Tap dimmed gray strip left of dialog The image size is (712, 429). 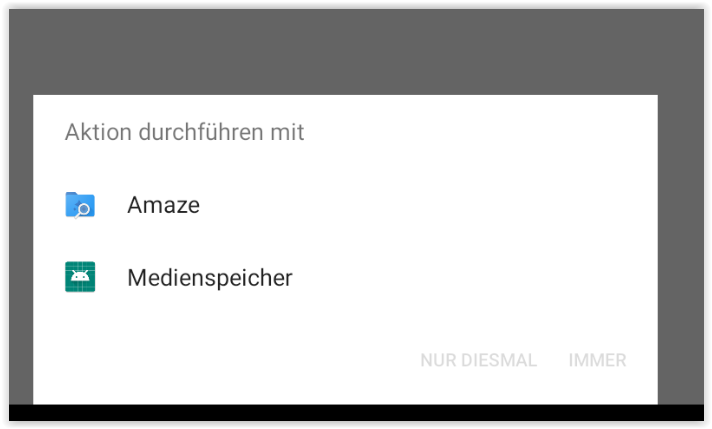pos(21,250)
